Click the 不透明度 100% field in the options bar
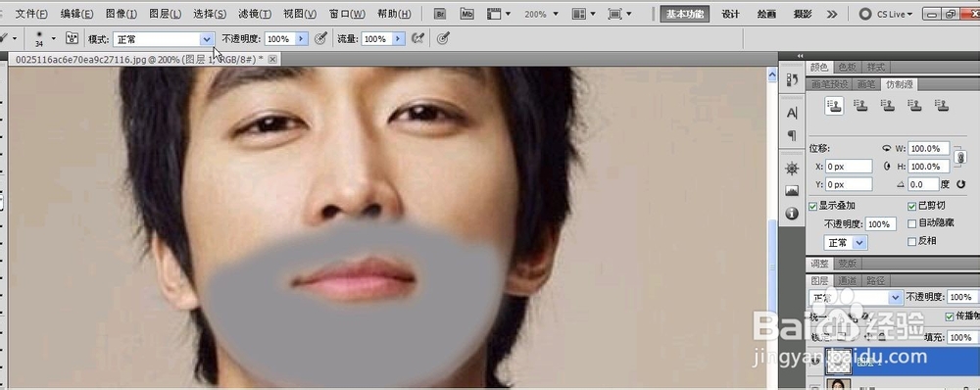This screenshot has width=980, height=390. (x=279, y=39)
